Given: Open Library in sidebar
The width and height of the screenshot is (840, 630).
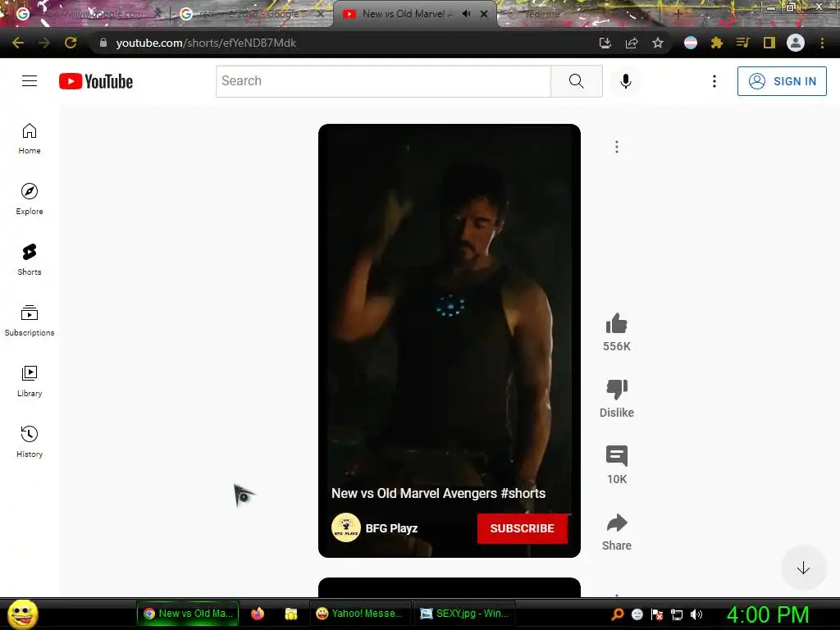Looking at the screenshot, I should pyautogui.click(x=30, y=381).
